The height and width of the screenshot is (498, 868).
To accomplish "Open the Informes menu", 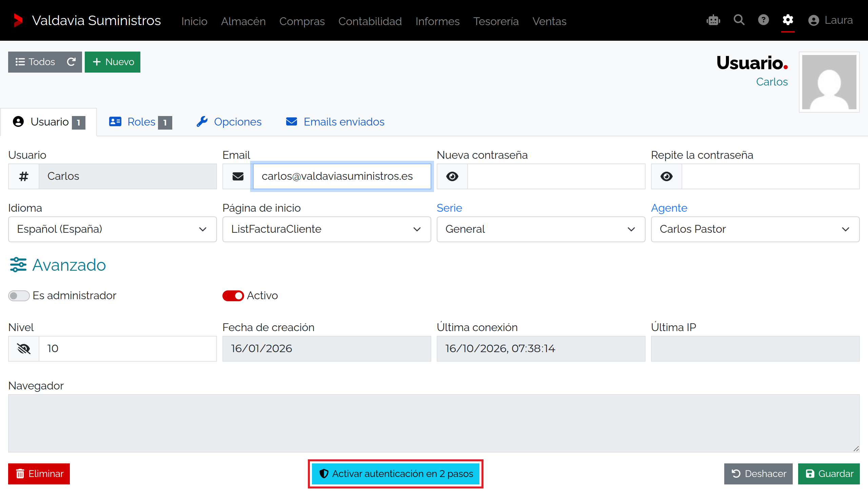I will pyautogui.click(x=437, y=21).
